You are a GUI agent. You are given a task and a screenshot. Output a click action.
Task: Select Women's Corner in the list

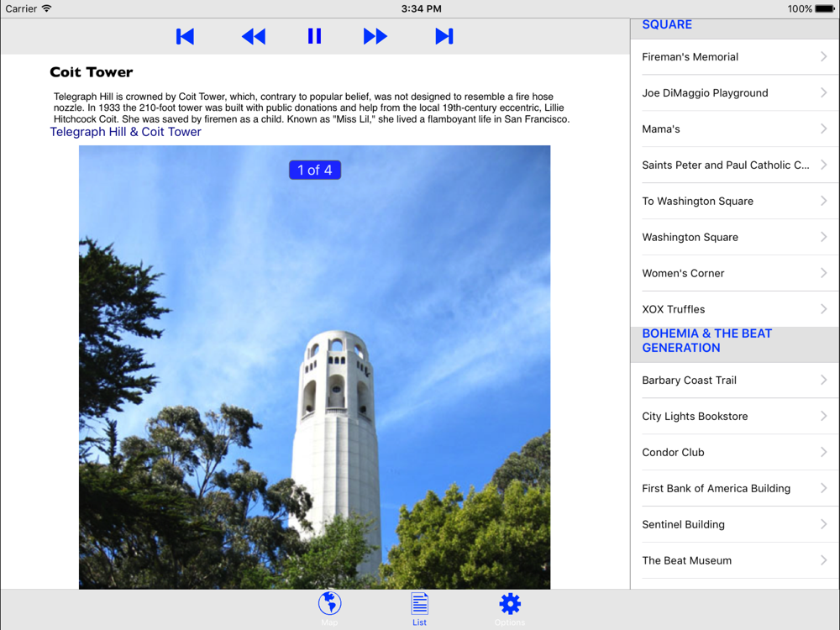tap(735, 273)
